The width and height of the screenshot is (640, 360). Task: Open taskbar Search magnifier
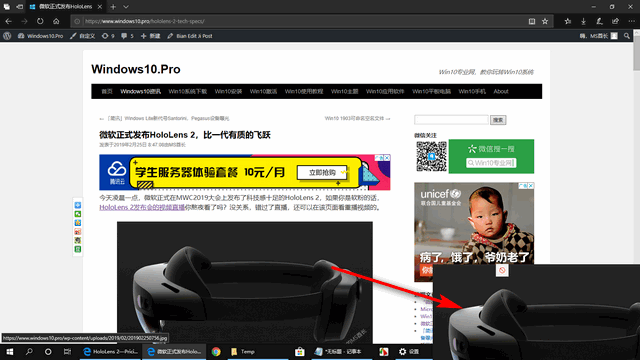[29, 351]
